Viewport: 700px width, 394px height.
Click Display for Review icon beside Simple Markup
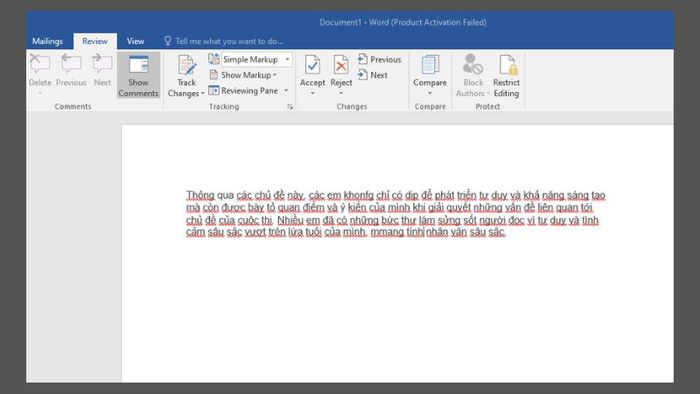point(214,59)
